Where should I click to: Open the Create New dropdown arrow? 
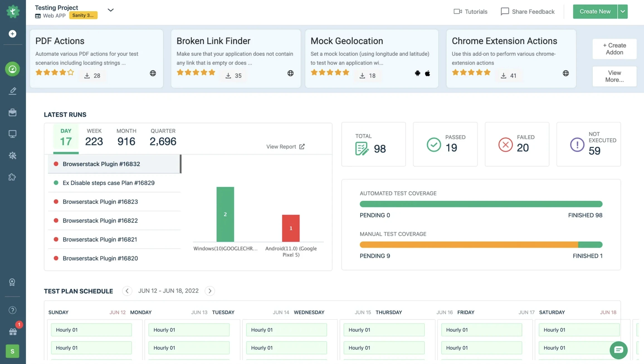[x=622, y=11]
